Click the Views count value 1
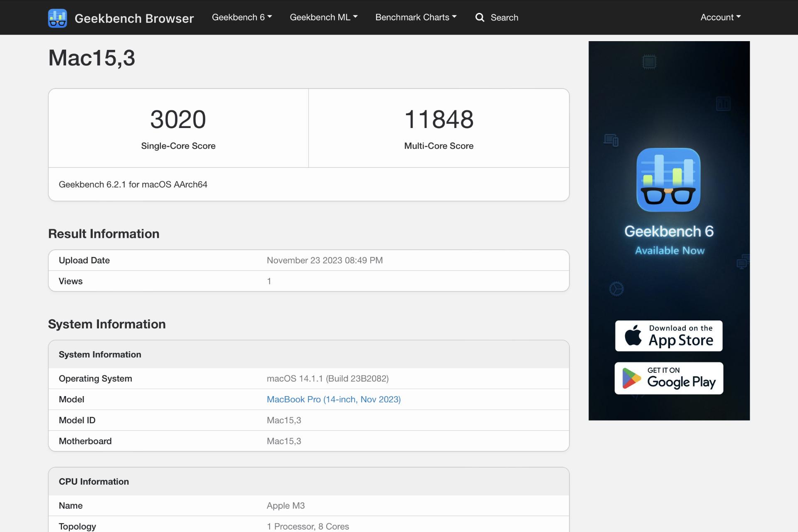Viewport: 798px width, 532px height. [269, 281]
